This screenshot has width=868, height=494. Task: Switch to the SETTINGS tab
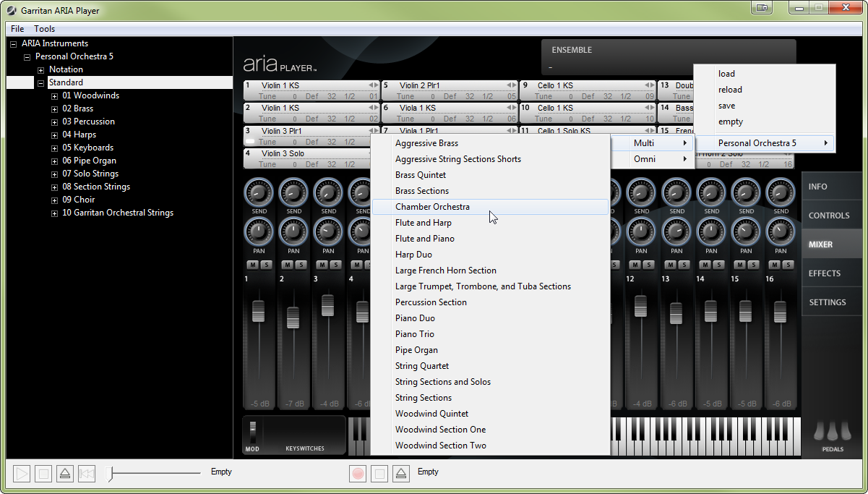click(832, 302)
